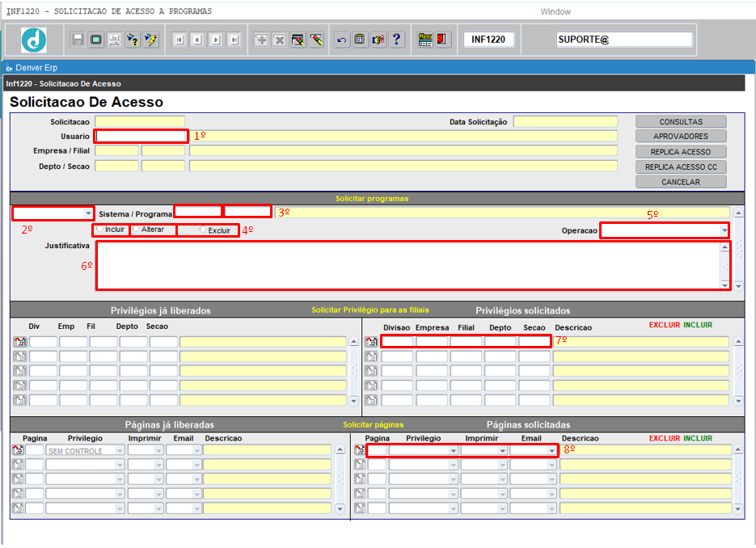Click the REPLICA ACESSO button
This screenshot has height=548, width=756.
(x=681, y=152)
